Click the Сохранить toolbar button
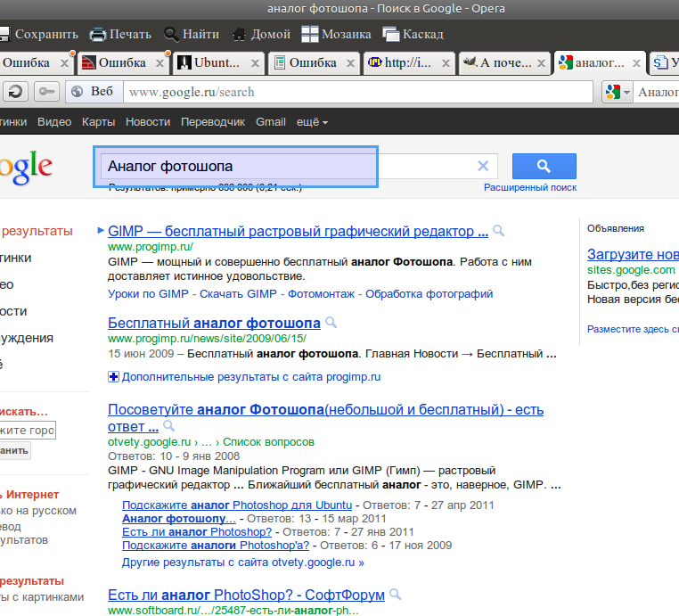The width and height of the screenshot is (679, 616). (39, 34)
